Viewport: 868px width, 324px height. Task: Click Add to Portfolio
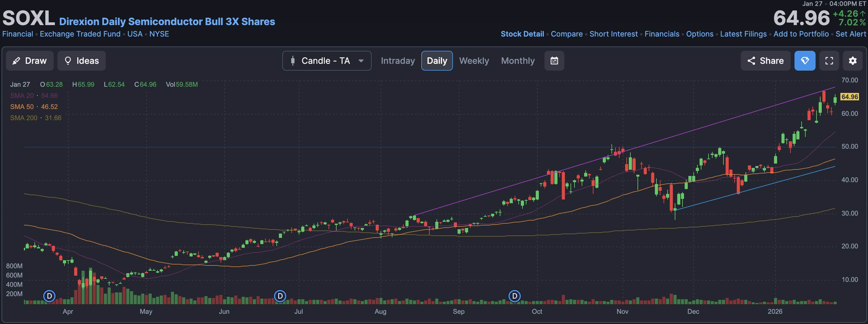(x=801, y=34)
